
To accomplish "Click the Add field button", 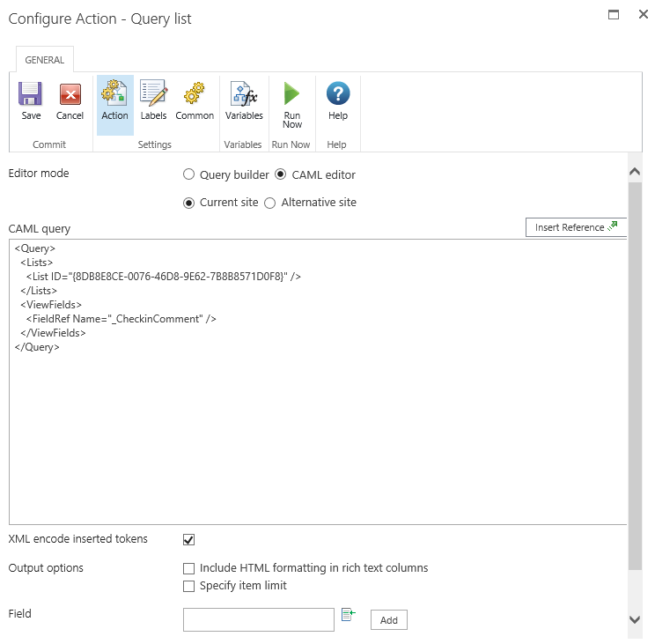I will [389, 619].
